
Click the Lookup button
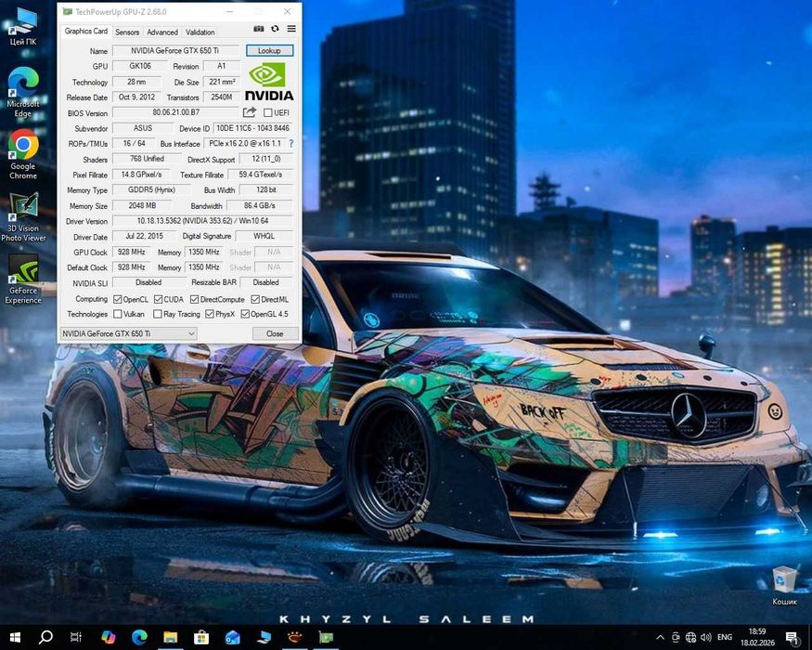point(269,50)
